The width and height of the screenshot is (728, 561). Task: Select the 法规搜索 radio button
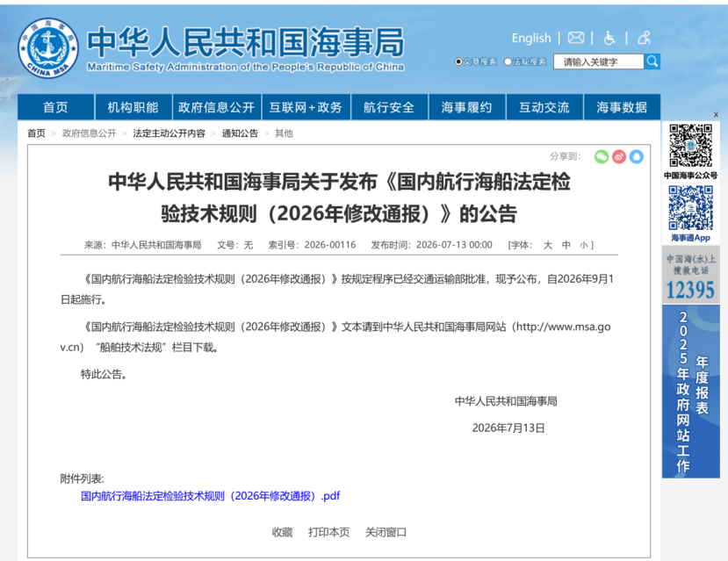point(508,61)
